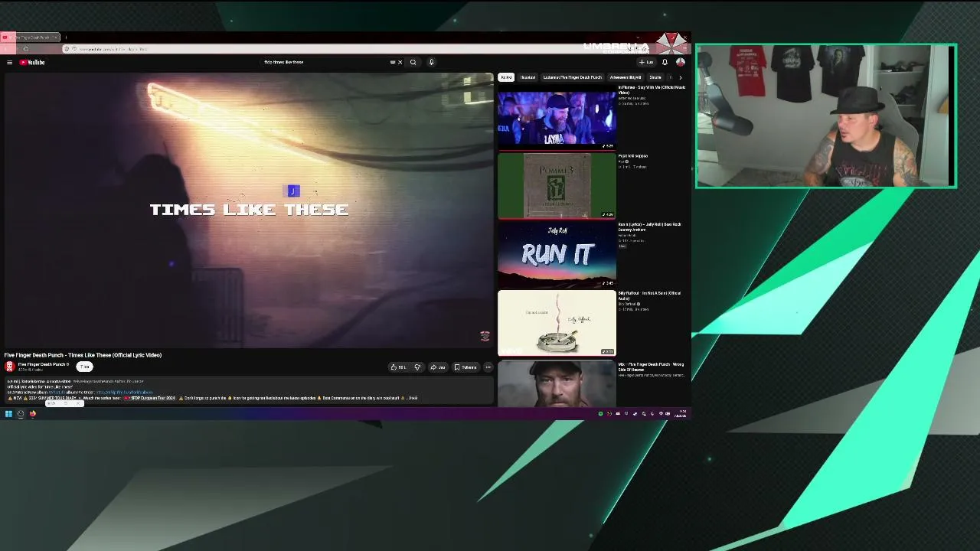This screenshot has width=980, height=551.
Task: Click the channel watermark in the player corner
Action: click(485, 336)
